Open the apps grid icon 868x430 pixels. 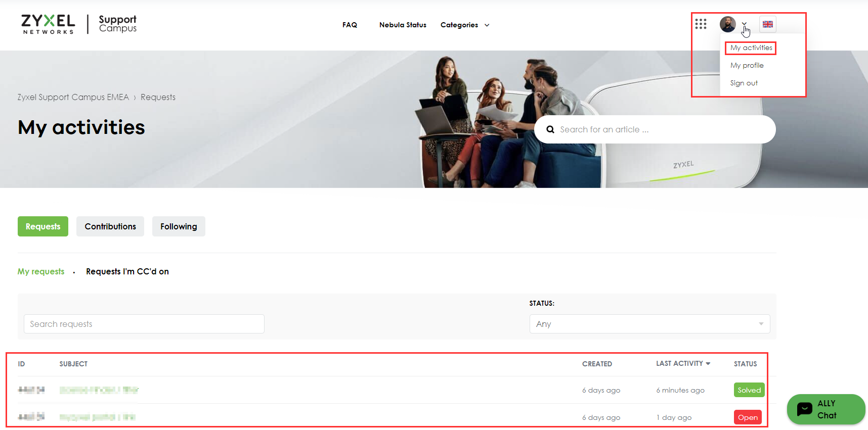click(x=701, y=24)
